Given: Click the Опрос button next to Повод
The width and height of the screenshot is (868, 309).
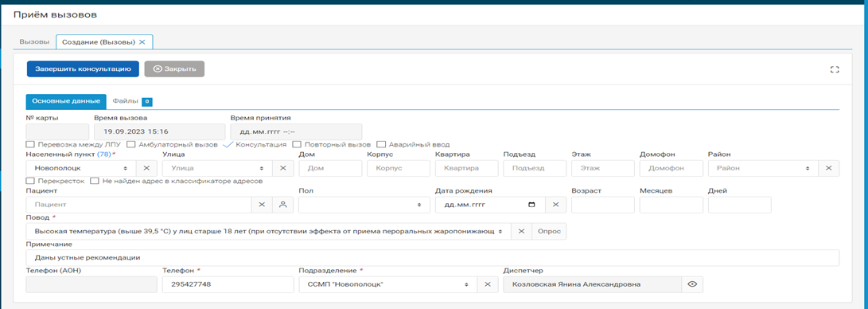Looking at the screenshot, I should 549,231.
